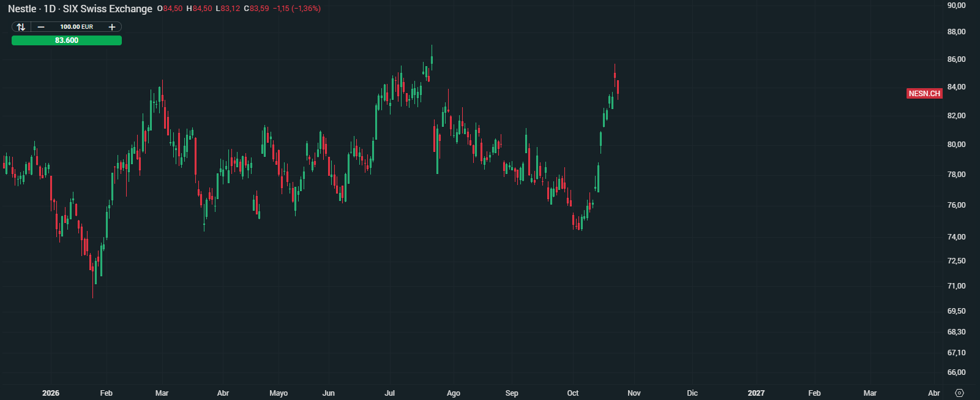The width and height of the screenshot is (980, 400).
Task: Click the change value −1,15 (−1,36%)
Action: point(297,9)
